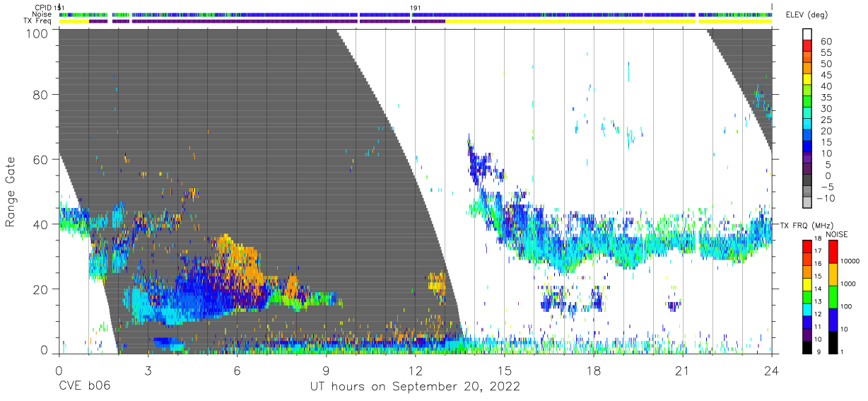The height and width of the screenshot is (401, 868).
Task: Click ELEV color bar label '−10'
Action: 825,199
